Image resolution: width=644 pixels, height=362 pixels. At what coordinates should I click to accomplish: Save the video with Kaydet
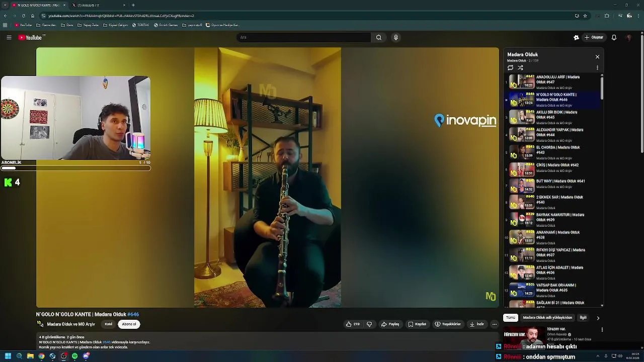click(418, 324)
